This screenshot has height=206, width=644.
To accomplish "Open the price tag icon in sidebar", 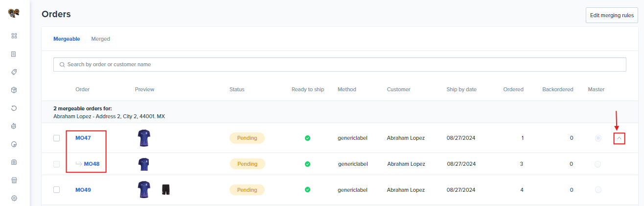I will click(14, 72).
